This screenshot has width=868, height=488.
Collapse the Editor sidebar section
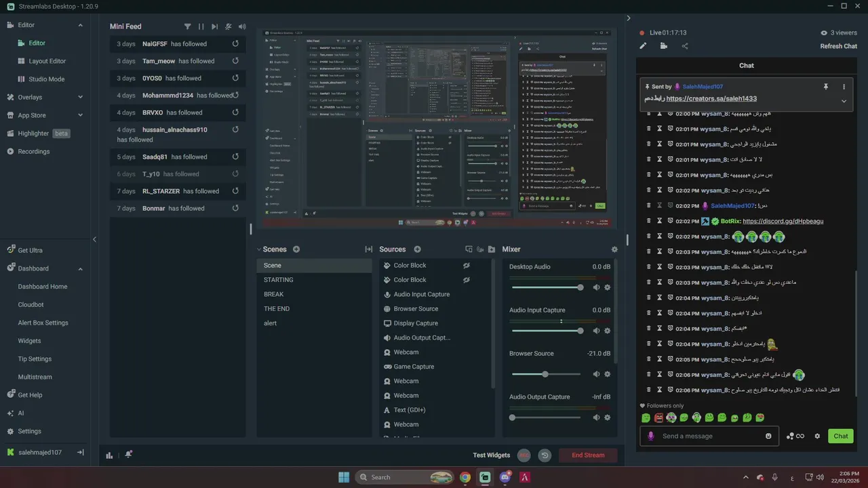click(80, 25)
